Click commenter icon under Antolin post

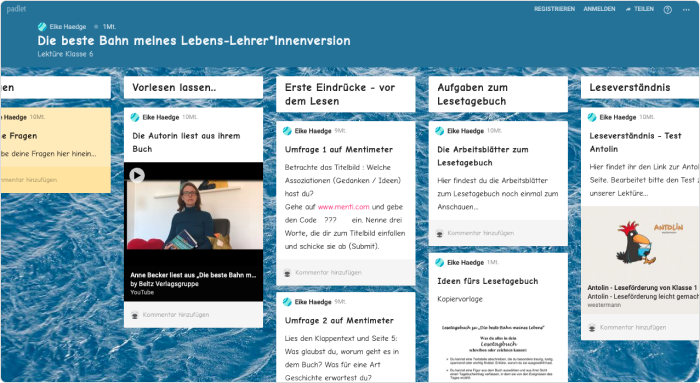click(592, 327)
